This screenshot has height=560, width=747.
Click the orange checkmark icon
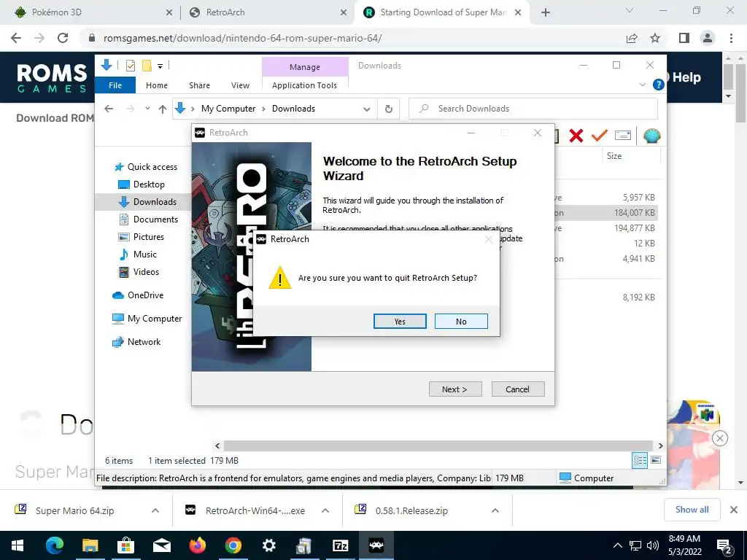click(x=600, y=136)
